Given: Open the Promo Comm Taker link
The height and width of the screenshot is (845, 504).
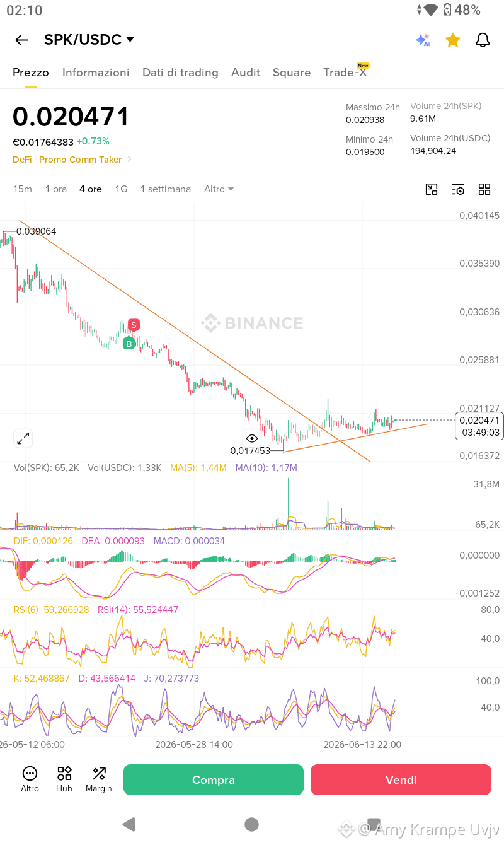Looking at the screenshot, I should [x=80, y=160].
